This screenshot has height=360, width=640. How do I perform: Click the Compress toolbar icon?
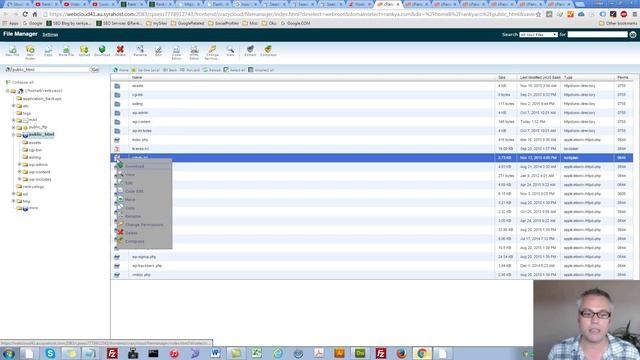pos(268,51)
